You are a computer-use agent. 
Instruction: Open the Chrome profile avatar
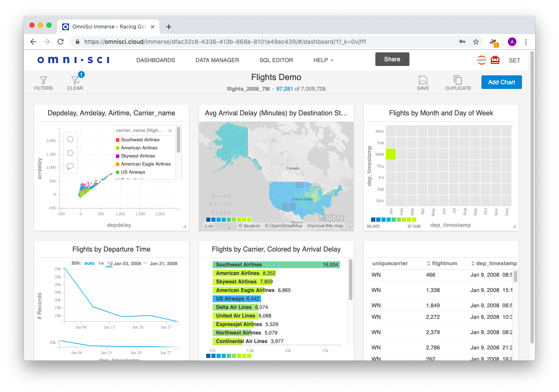(512, 42)
